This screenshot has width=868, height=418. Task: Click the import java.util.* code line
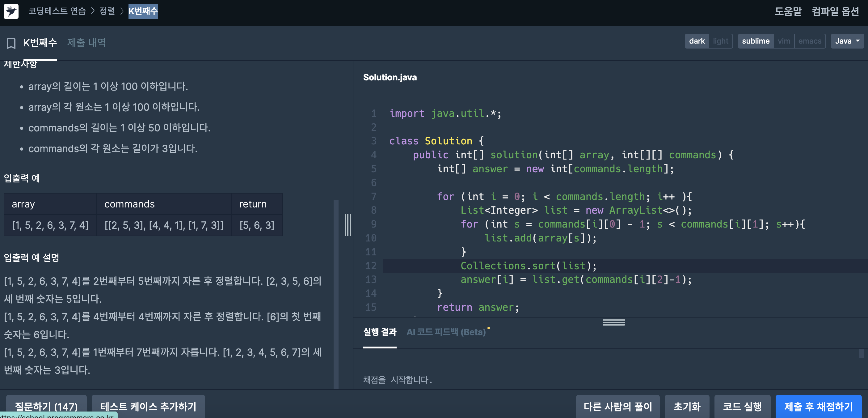[445, 113]
